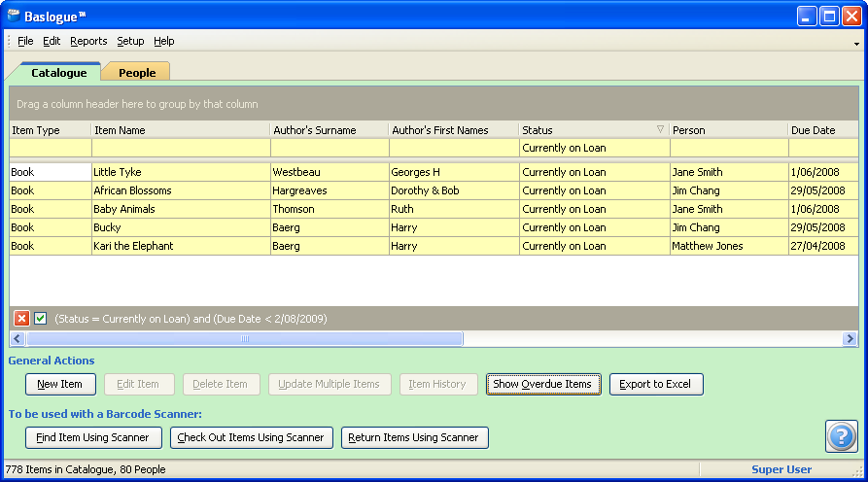Export the list with Export to Excel
868x482 pixels.
coord(656,384)
